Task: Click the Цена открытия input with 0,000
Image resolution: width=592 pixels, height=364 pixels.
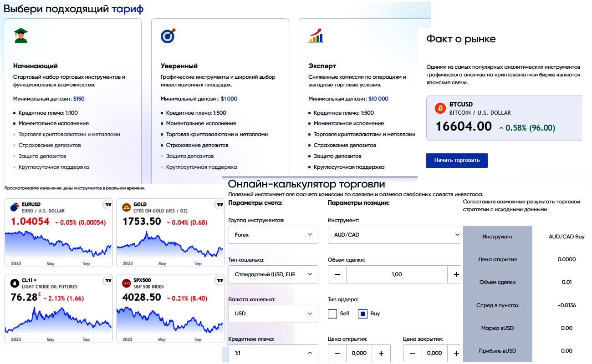Action: point(359,353)
